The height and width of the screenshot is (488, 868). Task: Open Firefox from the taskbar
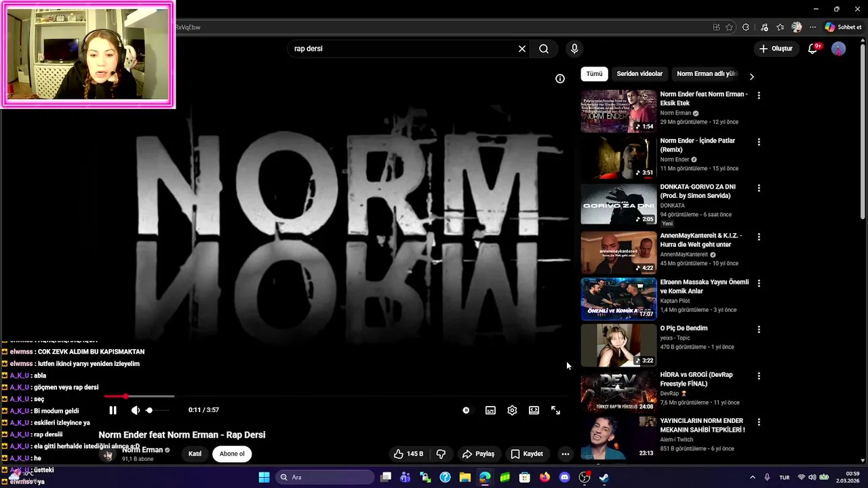coord(545,477)
